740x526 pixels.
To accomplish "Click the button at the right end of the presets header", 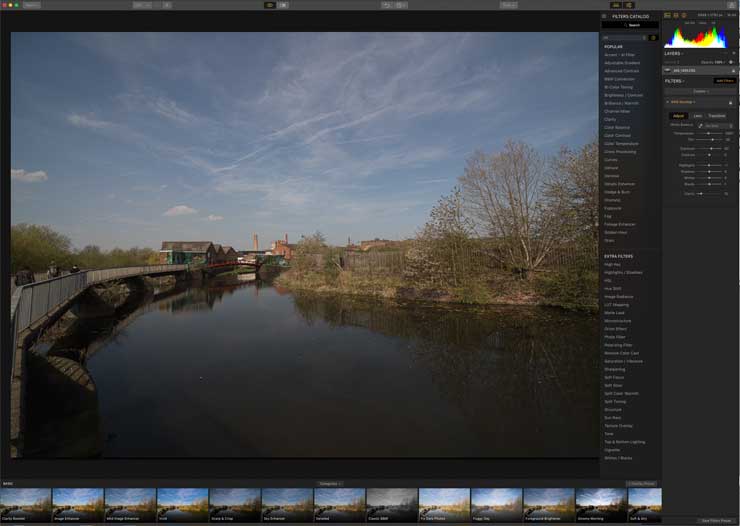I will 642,484.
